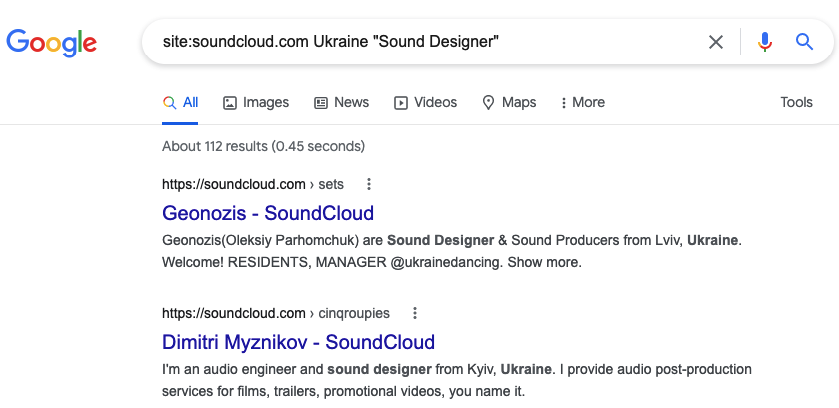Click the Maps pin icon
This screenshot has width=839, height=408.
coord(488,103)
